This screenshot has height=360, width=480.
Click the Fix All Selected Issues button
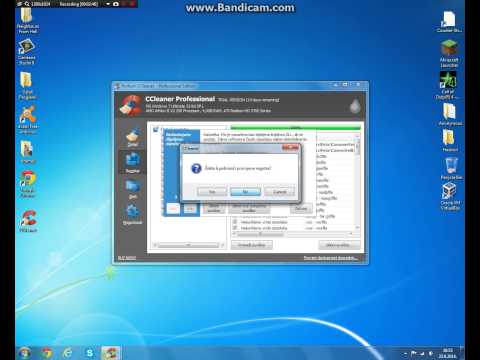249,209
